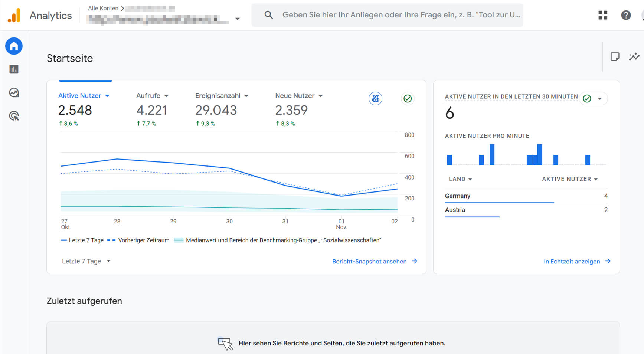Open the Letzte 7 Tage date range dropdown

click(86, 261)
